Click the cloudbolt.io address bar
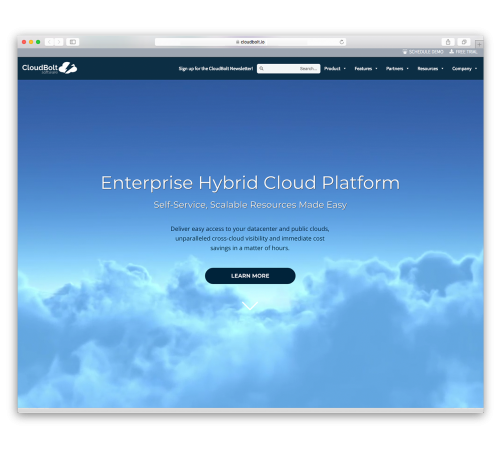The height and width of the screenshot is (453, 500). (250, 42)
